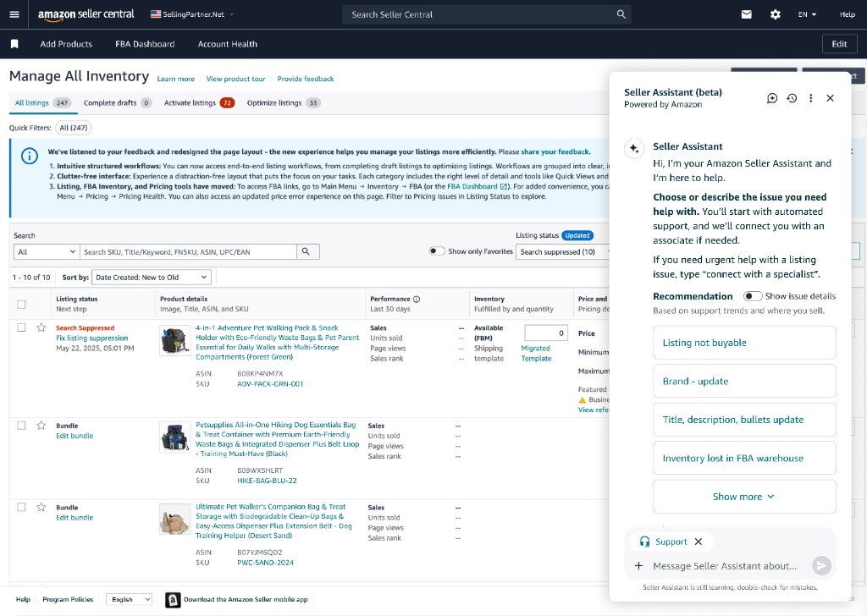Viewport: 867px width, 616px height.
Task: Open the English language selector in the footer
Action: (129, 599)
